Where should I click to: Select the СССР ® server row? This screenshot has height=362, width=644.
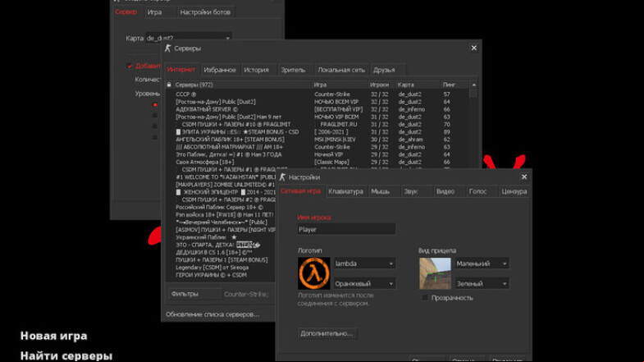click(317, 94)
